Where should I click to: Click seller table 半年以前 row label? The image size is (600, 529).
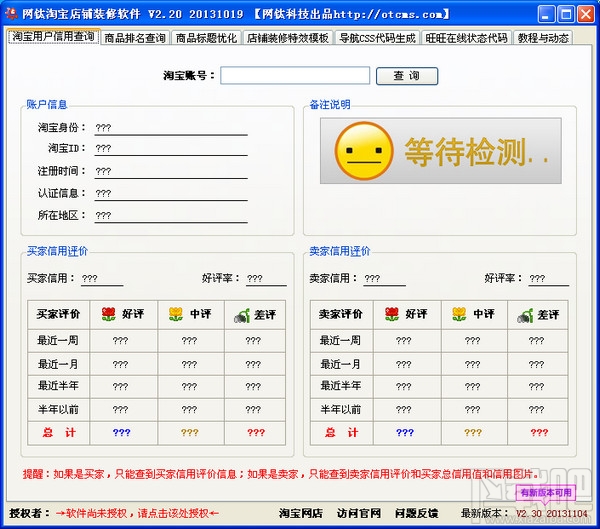click(341, 410)
